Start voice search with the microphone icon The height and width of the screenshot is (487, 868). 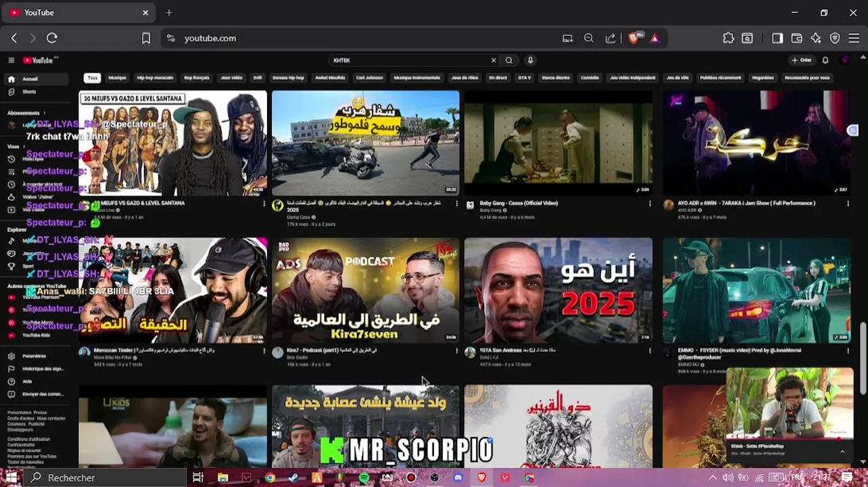coord(531,60)
